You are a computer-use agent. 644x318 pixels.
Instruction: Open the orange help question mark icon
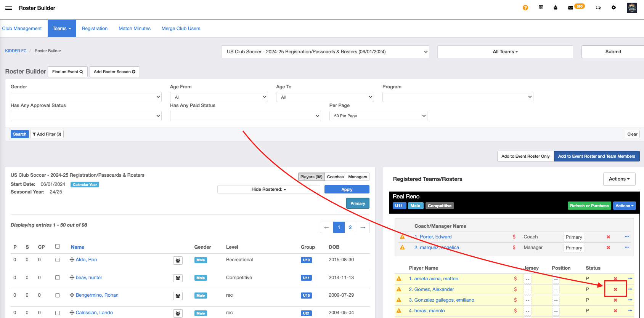tap(525, 8)
